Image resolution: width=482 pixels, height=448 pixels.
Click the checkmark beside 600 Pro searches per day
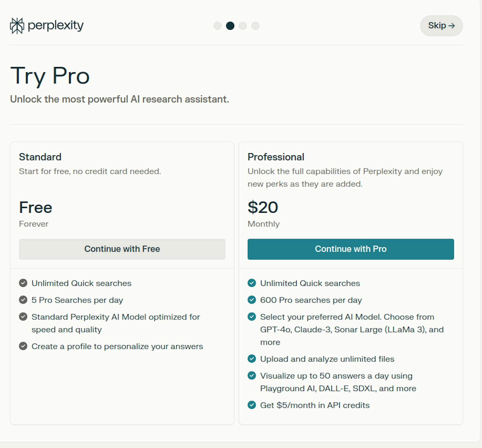252,300
